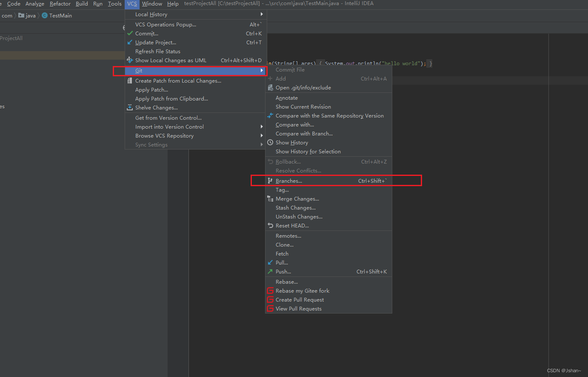Click the Show History clock icon
This screenshot has height=377, width=588.
pyautogui.click(x=270, y=142)
